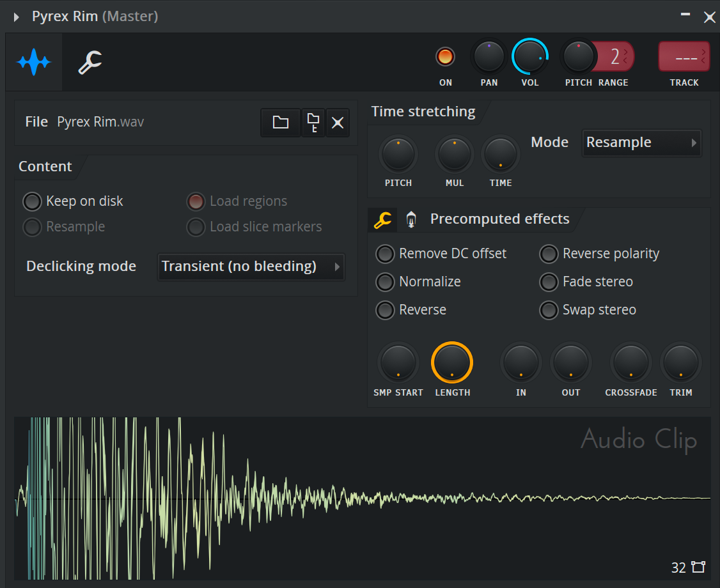Viewport: 720px width, 588px height.
Task: Toggle Reverse polarity option
Action: click(x=549, y=254)
